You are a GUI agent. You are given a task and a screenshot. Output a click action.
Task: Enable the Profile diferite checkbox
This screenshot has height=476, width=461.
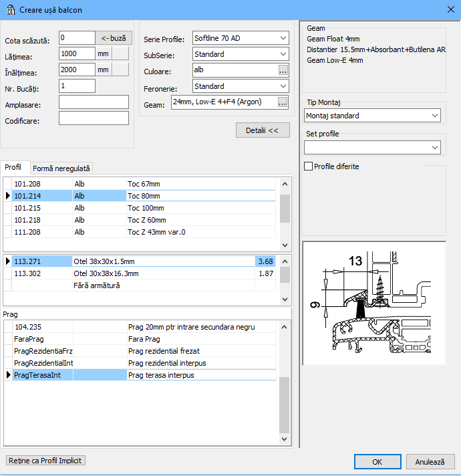(309, 166)
